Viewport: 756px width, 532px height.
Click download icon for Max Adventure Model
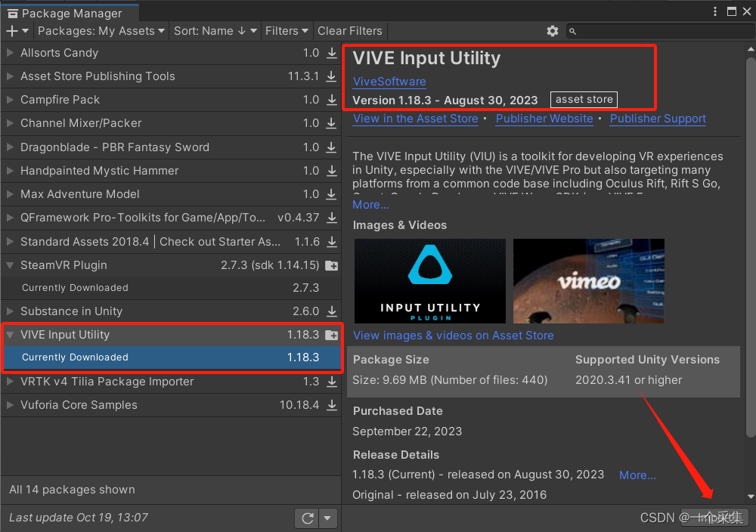tap(332, 194)
